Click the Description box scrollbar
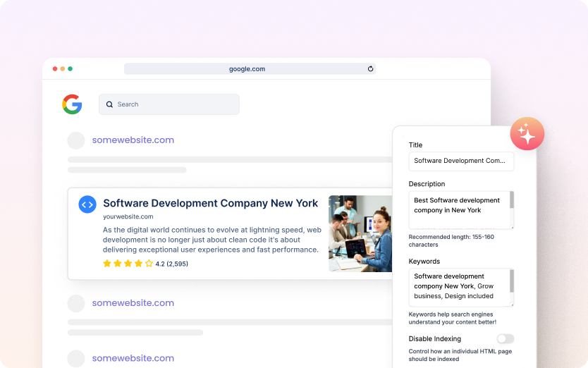588x368 pixels. point(512,200)
